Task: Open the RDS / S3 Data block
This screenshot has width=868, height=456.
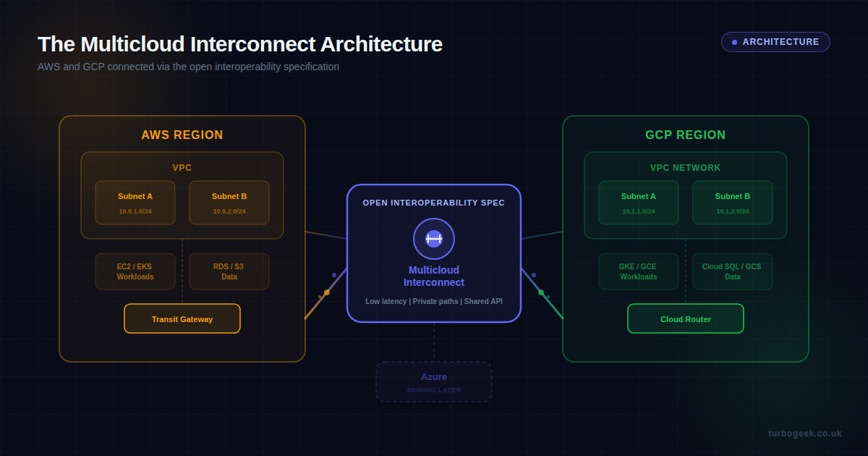Action: tap(229, 271)
